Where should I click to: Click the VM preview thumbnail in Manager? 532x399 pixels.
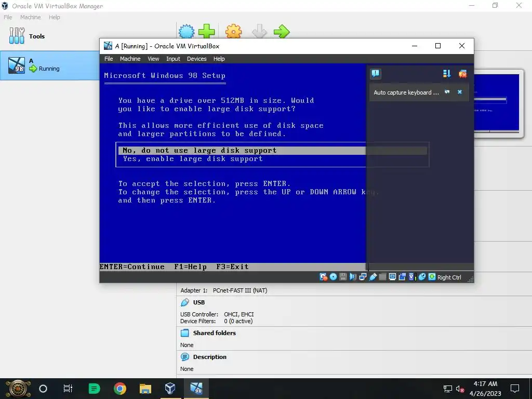(x=497, y=103)
